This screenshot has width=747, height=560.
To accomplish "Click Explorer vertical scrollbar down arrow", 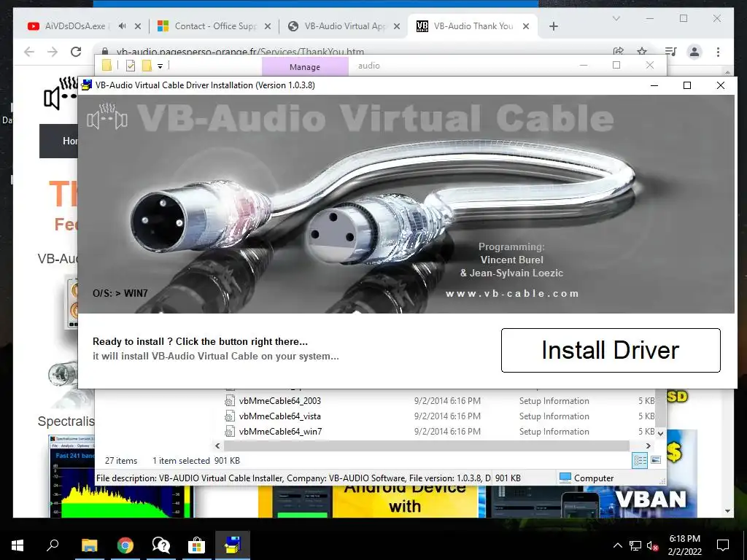I will click(660, 433).
